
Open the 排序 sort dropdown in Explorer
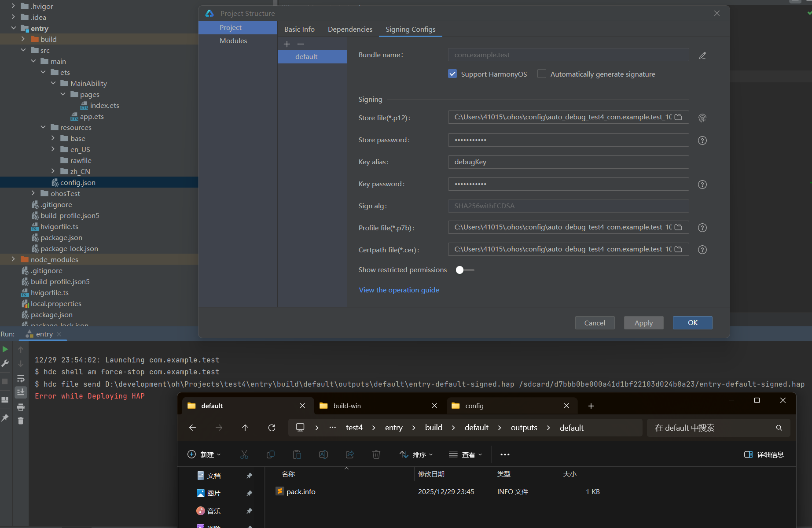point(416,454)
